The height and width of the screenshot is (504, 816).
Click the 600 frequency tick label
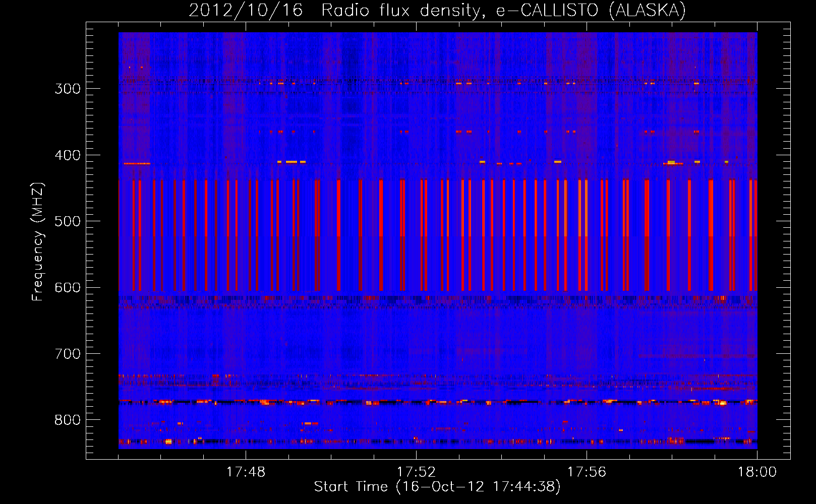68,287
